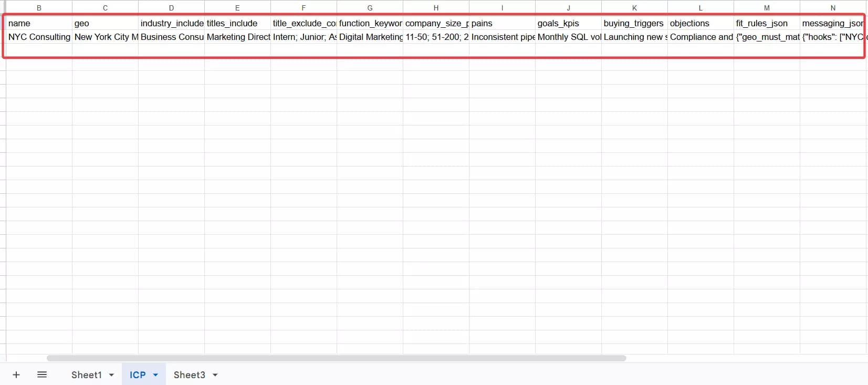Select the 'NYC Consulting' cell
The image size is (868, 385).
click(39, 37)
